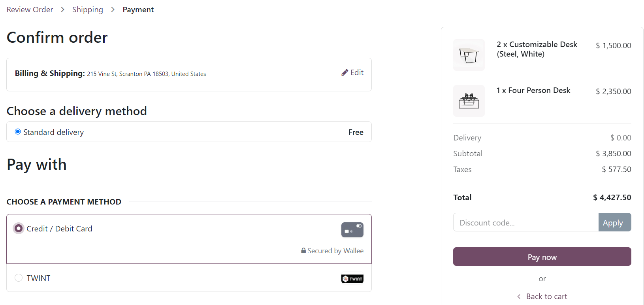The width and height of the screenshot is (644, 305).
Task: Click the TWINT logo icon
Action: pos(352,279)
